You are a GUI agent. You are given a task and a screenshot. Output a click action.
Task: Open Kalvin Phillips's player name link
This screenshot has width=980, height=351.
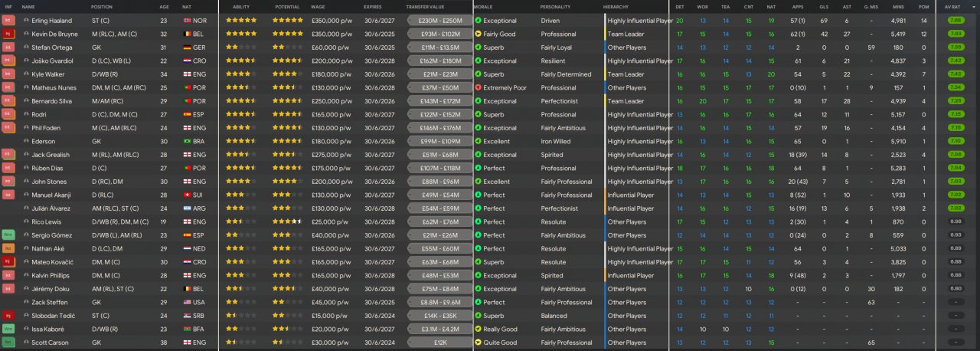pyautogui.click(x=52, y=275)
